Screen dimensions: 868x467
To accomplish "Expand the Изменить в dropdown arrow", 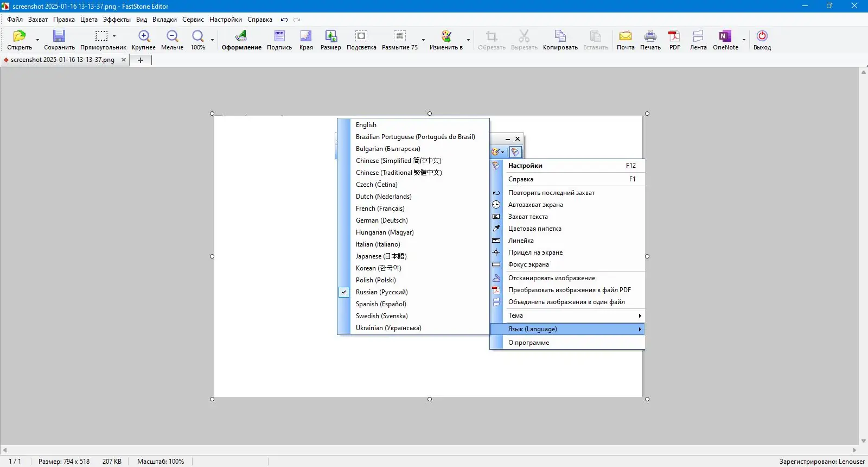I will pyautogui.click(x=468, y=40).
